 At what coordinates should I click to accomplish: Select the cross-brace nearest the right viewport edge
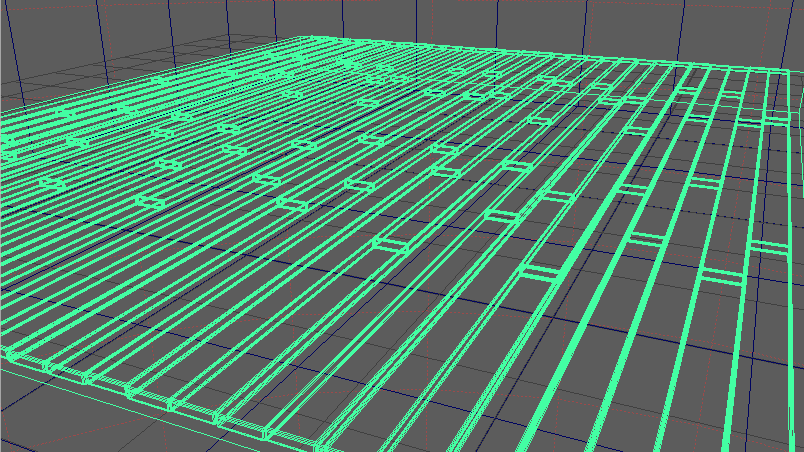pyautogui.click(x=768, y=246)
